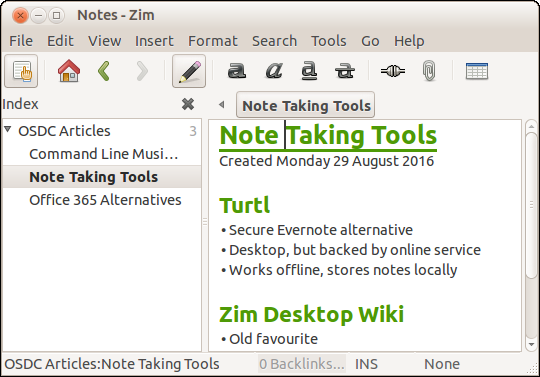The width and height of the screenshot is (540, 377).
Task: Show the 0 Backlinks list
Action: click(x=302, y=364)
